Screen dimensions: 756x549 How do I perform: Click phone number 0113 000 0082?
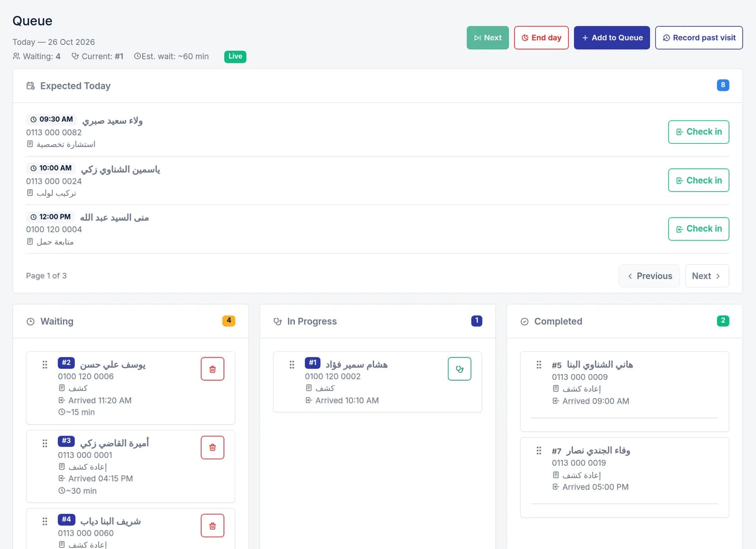coord(54,132)
